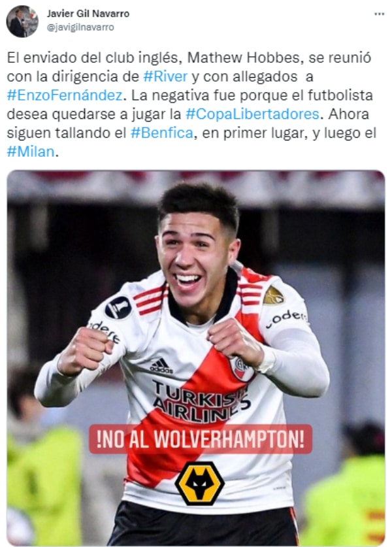Click the red '!NO AL WOLVERHAMPTON!' banner

(x=201, y=439)
